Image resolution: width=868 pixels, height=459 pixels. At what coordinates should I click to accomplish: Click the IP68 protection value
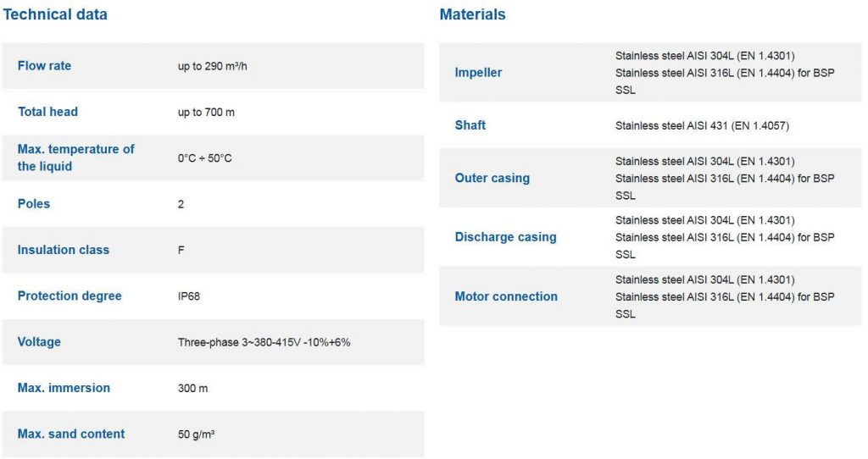click(x=189, y=296)
